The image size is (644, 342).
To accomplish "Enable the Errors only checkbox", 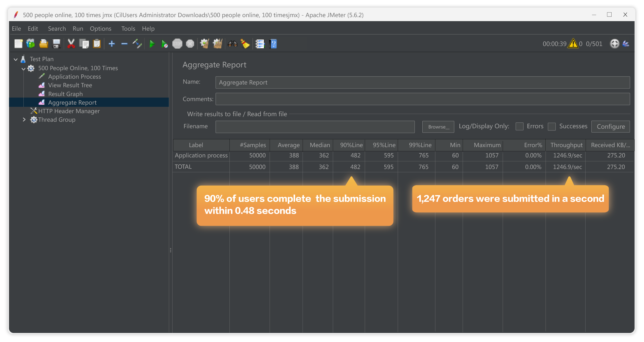I will 519,126.
